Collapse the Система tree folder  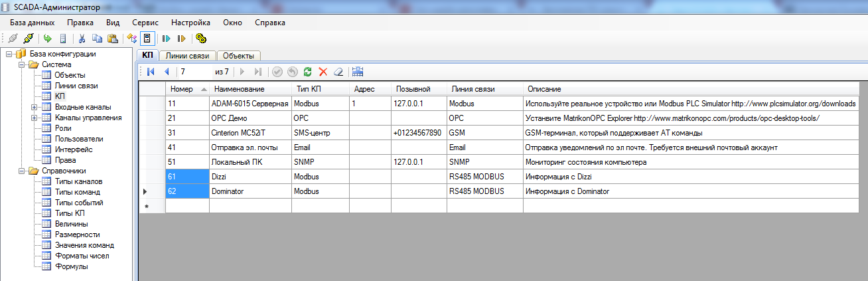22,64
